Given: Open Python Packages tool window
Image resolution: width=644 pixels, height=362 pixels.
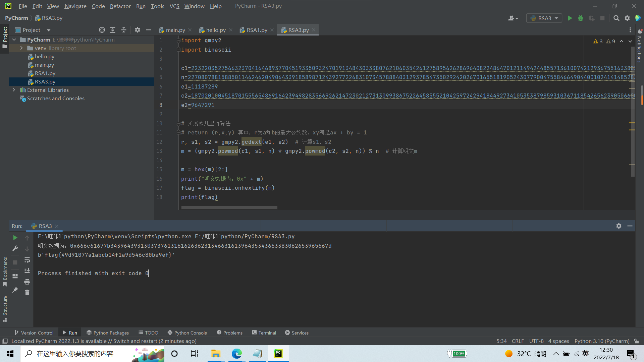Looking at the screenshot, I should pyautogui.click(x=108, y=333).
